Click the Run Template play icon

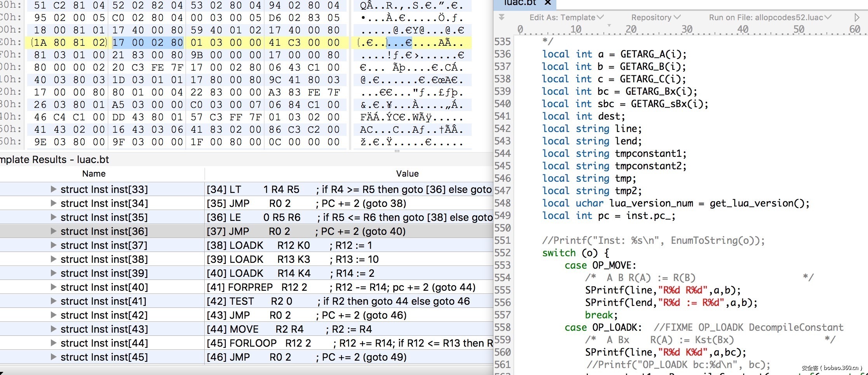857,17
